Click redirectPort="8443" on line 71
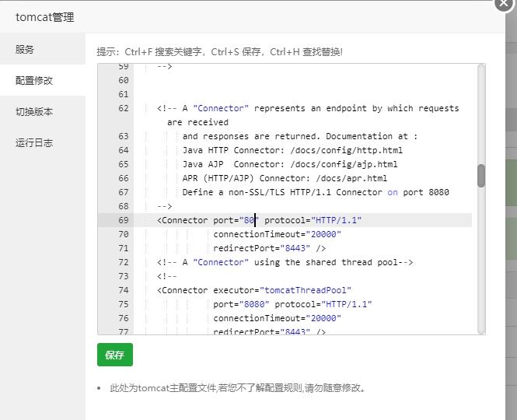This screenshot has height=420, width=517. click(261, 248)
